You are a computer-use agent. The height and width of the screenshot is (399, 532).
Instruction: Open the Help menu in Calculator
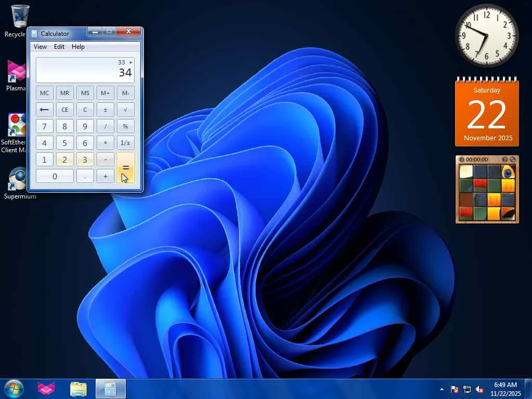[78, 46]
